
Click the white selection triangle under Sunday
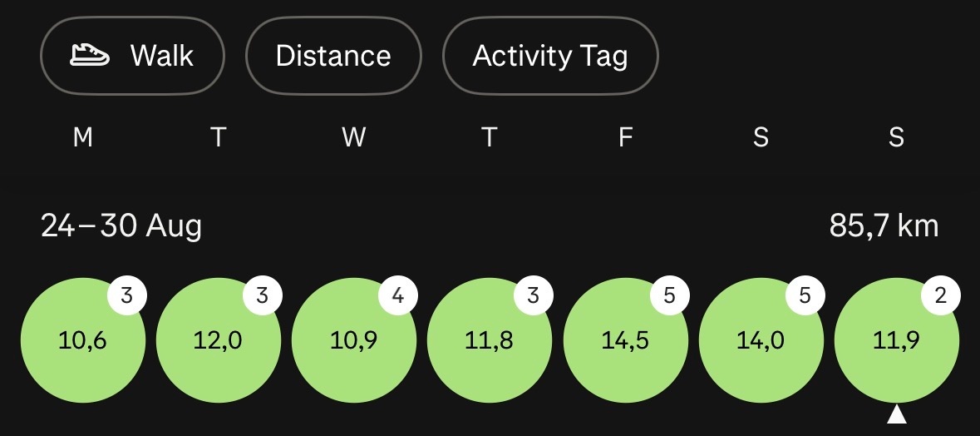pos(897,414)
